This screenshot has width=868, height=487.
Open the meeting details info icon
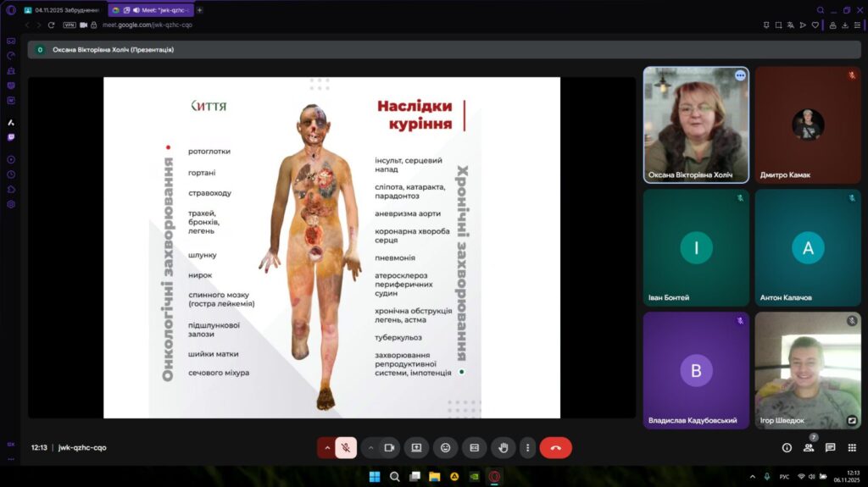(x=787, y=447)
